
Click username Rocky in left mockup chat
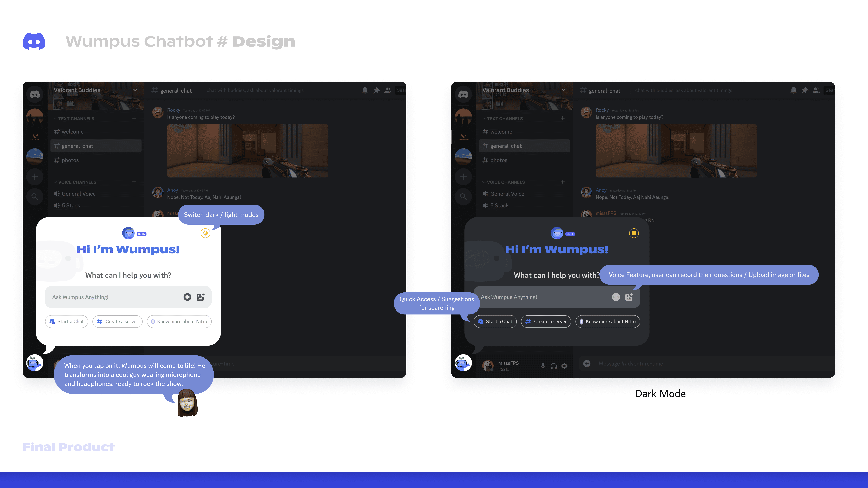click(173, 110)
